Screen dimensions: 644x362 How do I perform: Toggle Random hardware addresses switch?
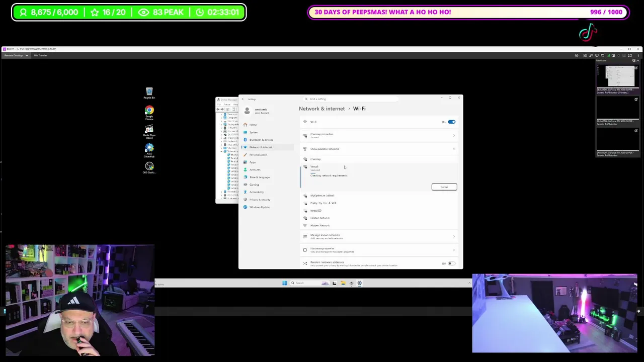(x=451, y=263)
